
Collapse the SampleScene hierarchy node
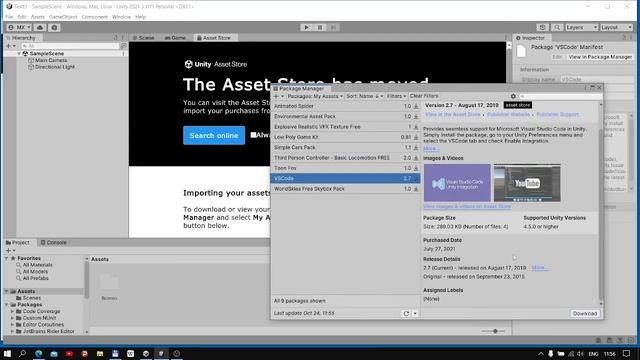19,53
